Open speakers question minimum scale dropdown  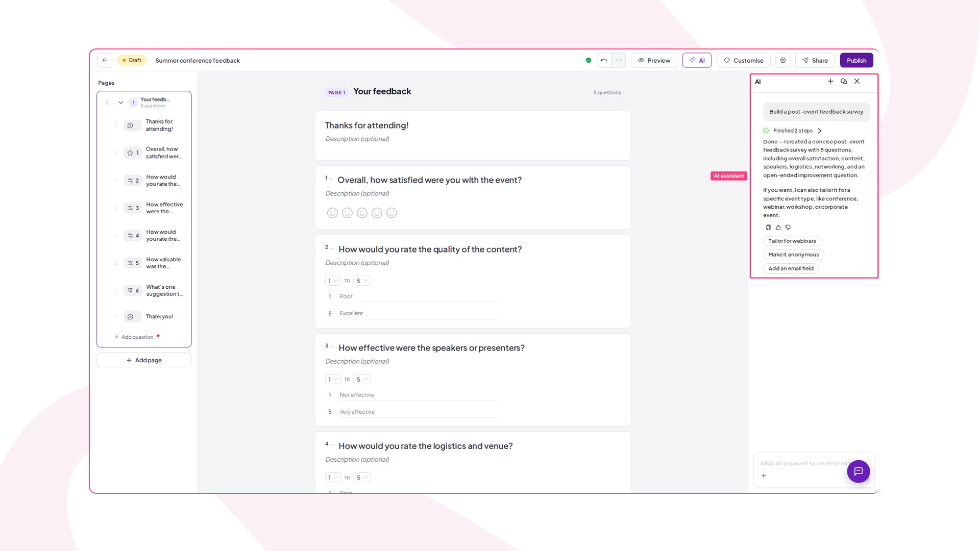tap(333, 379)
